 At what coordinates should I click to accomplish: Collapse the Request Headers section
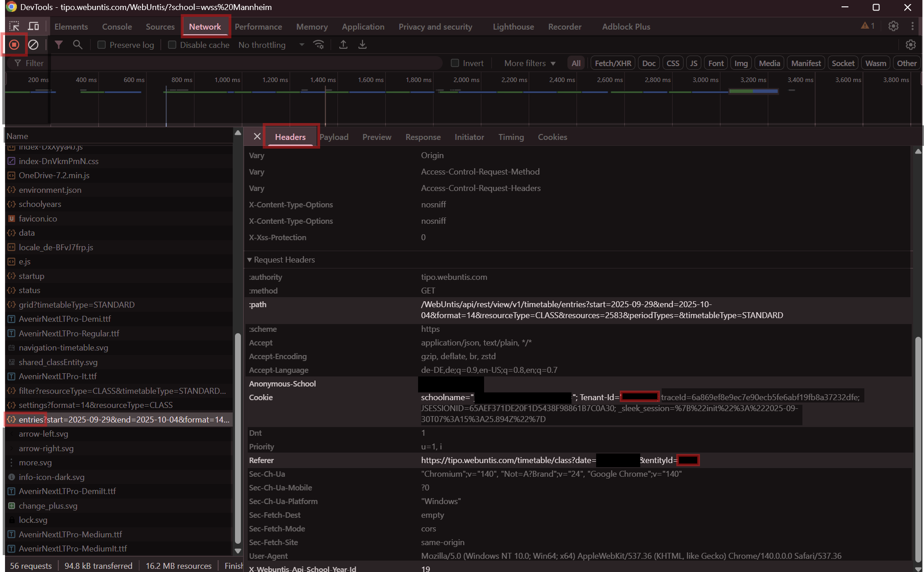coord(250,260)
